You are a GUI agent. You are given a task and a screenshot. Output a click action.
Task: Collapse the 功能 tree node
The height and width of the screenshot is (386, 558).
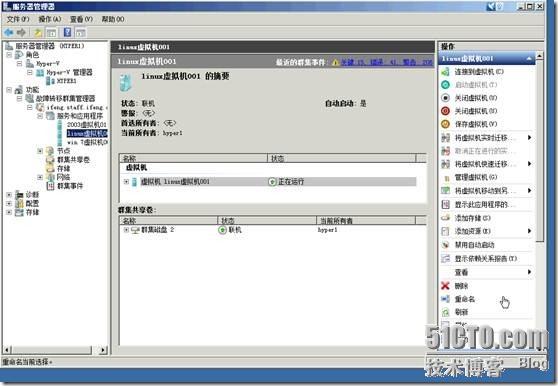(9, 90)
